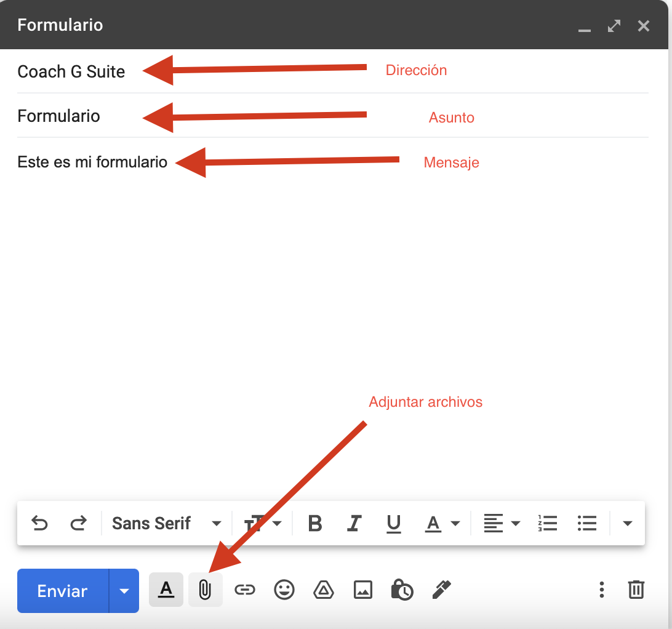Open the text alignment dropdown

[502, 523]
